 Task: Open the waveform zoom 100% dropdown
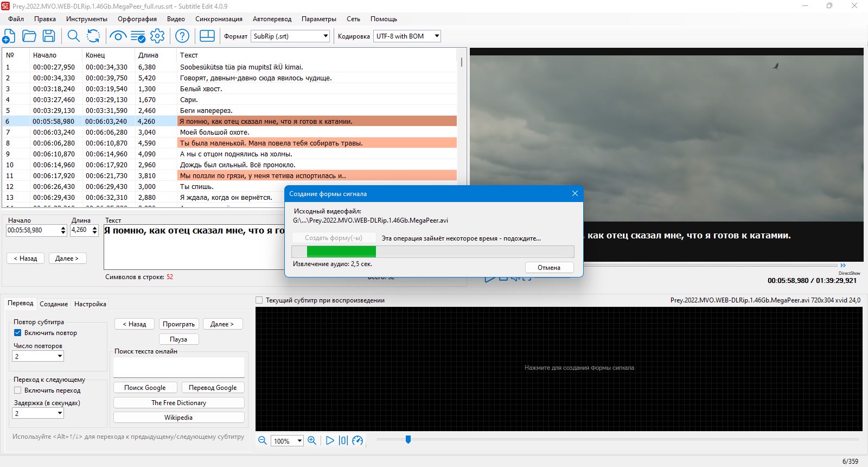[287, 441]
